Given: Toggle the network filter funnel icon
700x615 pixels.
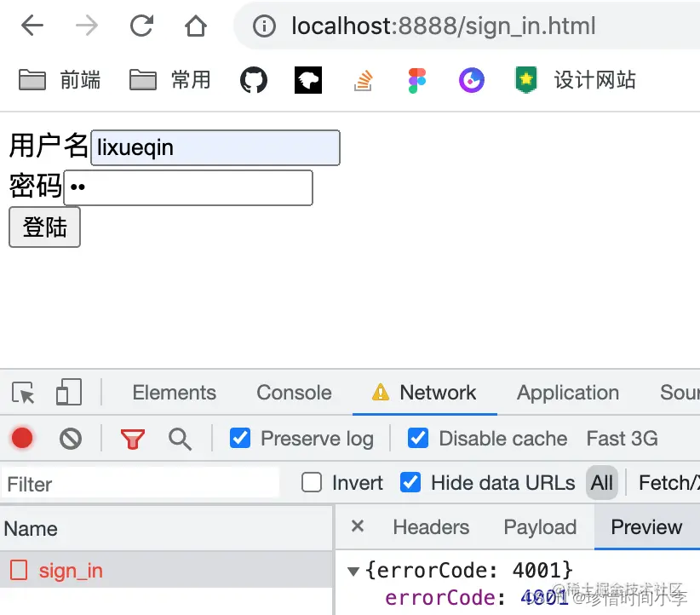Looking at the screenshot, I should point(133,439).
